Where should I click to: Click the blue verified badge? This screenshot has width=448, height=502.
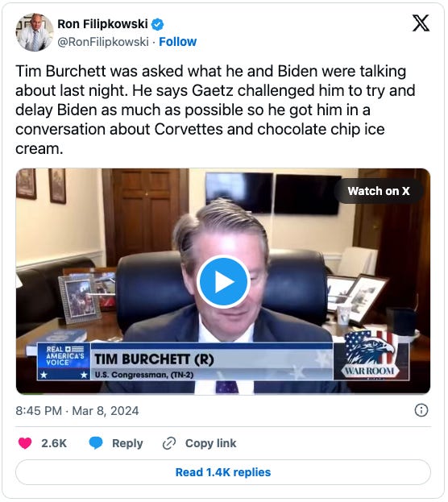(x=157, y=24)
